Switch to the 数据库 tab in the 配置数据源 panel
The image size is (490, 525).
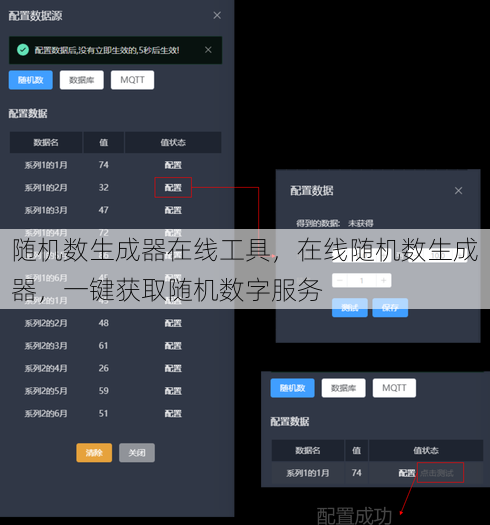(82, 80)
